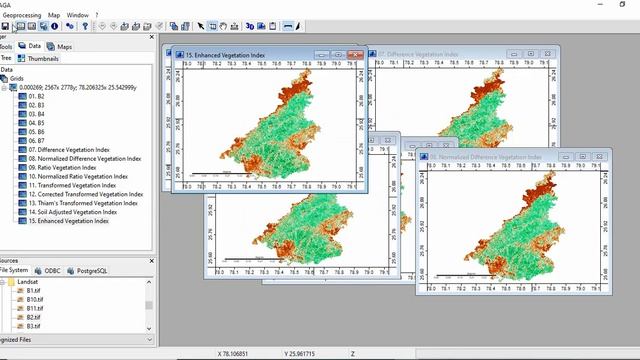
Task: Select 09. Ratio Vegetation Index grid
Action: point(58,168)
